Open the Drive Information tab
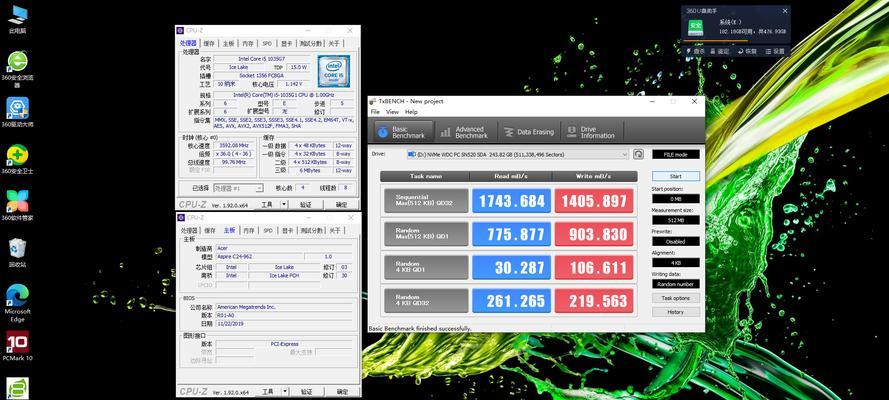The image size is (889, 400). (x=591, y=132)
